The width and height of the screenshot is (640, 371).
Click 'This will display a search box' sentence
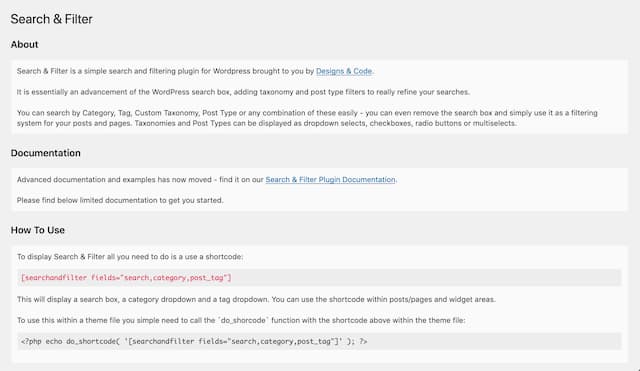(256, 300)
